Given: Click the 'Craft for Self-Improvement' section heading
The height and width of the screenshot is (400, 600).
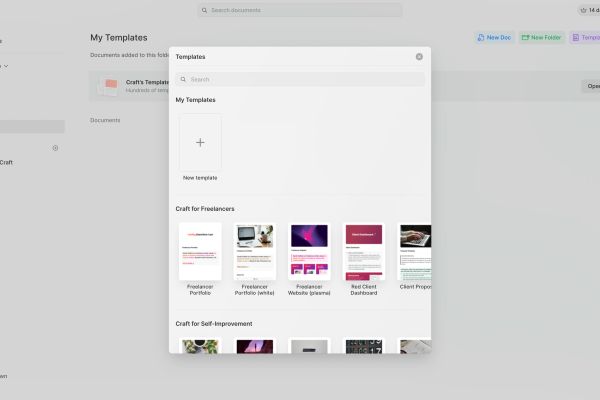Looking at the screenshot, I should pos(214,324).
